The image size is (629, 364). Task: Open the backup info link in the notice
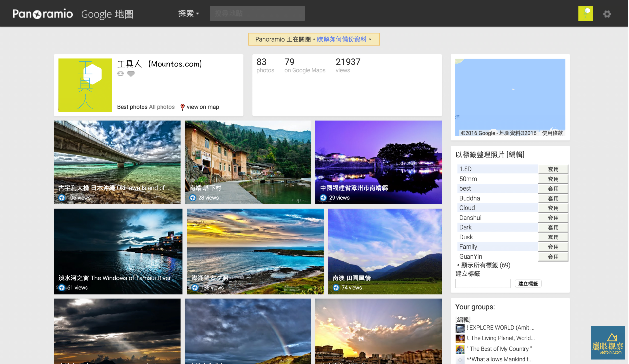342,39
